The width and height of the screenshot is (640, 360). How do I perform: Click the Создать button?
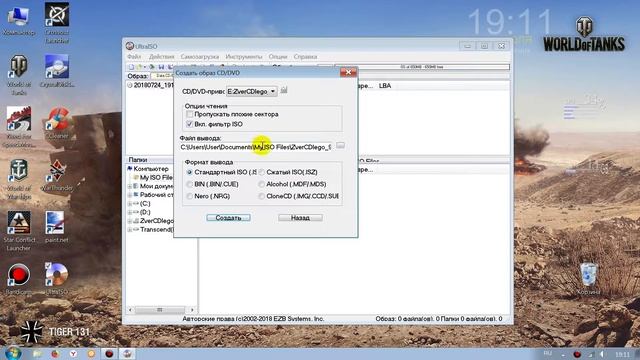(x=228, y=218)
